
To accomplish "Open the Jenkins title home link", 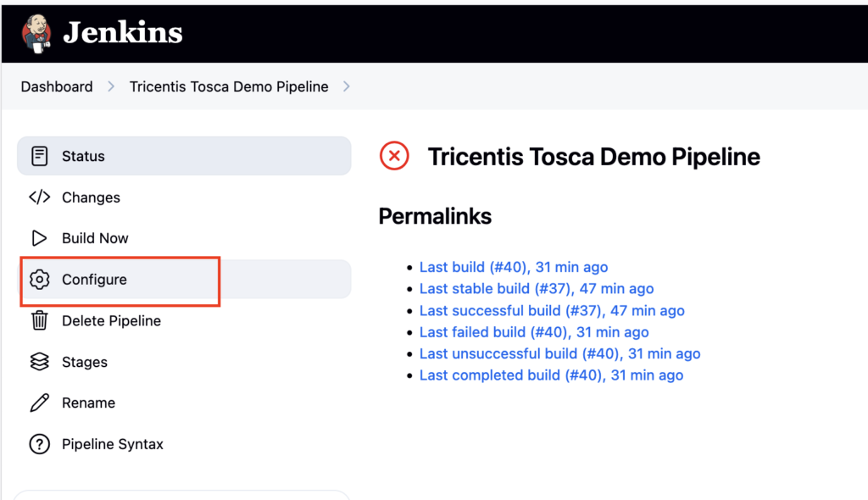I will point(122,33).
